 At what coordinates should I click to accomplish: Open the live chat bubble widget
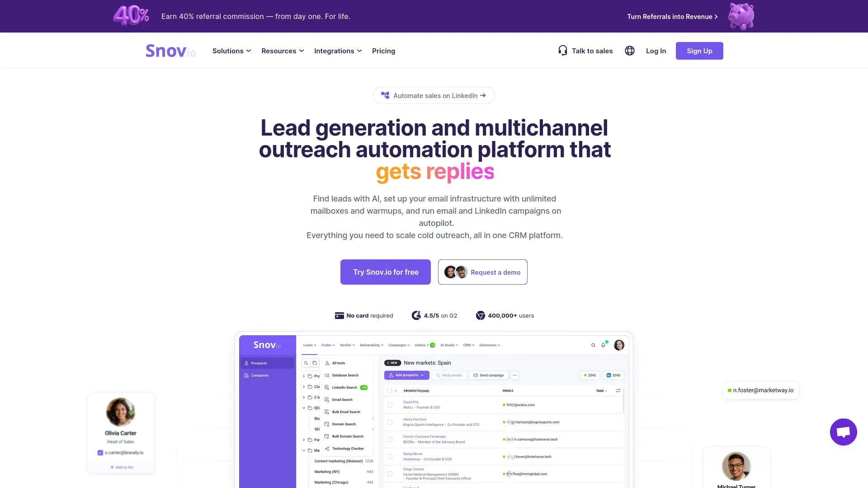pos(843,432)
